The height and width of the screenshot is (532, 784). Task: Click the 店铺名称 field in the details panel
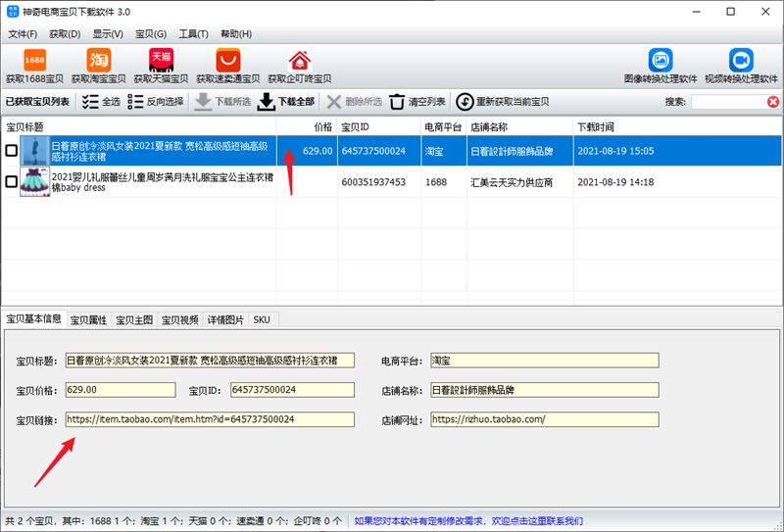545,390
